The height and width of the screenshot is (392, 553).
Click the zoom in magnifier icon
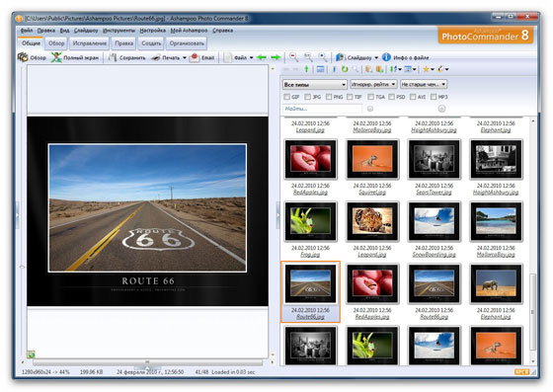(322, 57)
